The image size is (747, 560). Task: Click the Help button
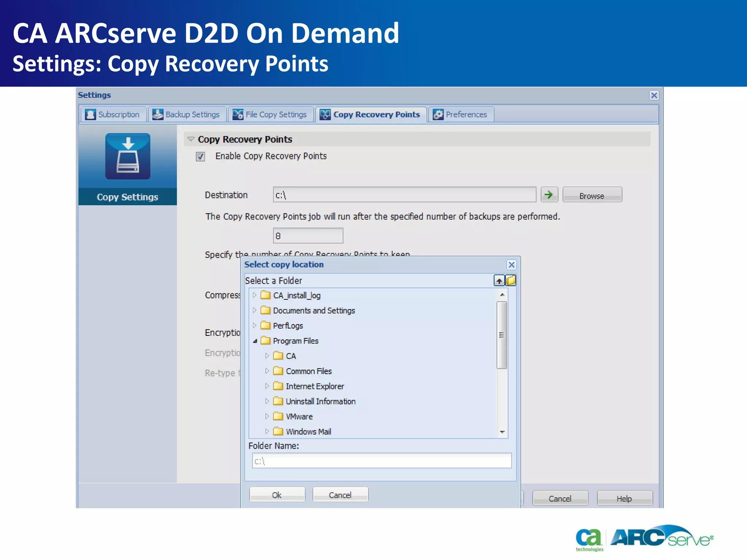(624, 498)
